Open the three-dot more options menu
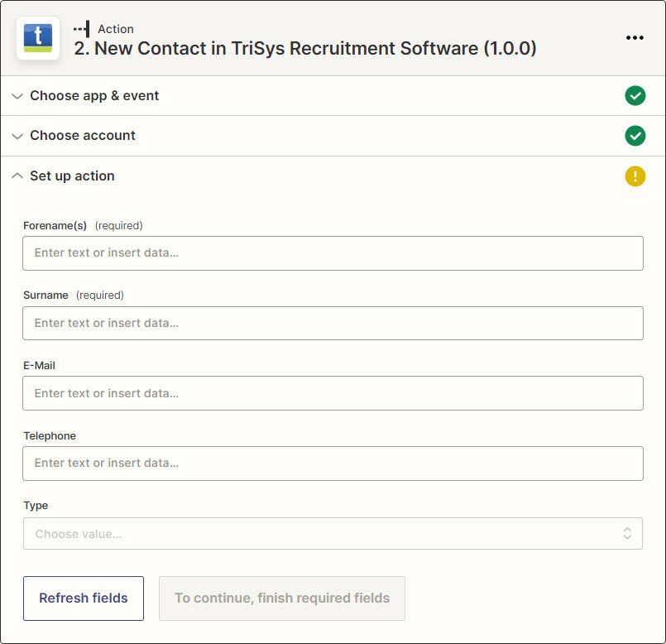 point(635,38)
